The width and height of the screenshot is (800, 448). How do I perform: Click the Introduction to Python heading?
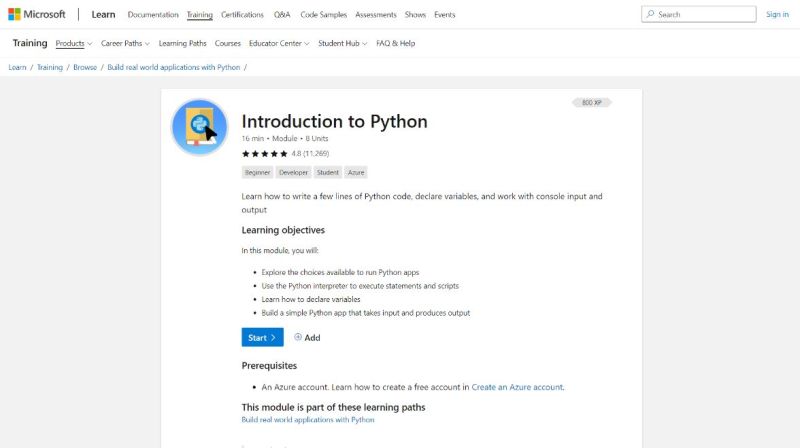pos(334,121)
